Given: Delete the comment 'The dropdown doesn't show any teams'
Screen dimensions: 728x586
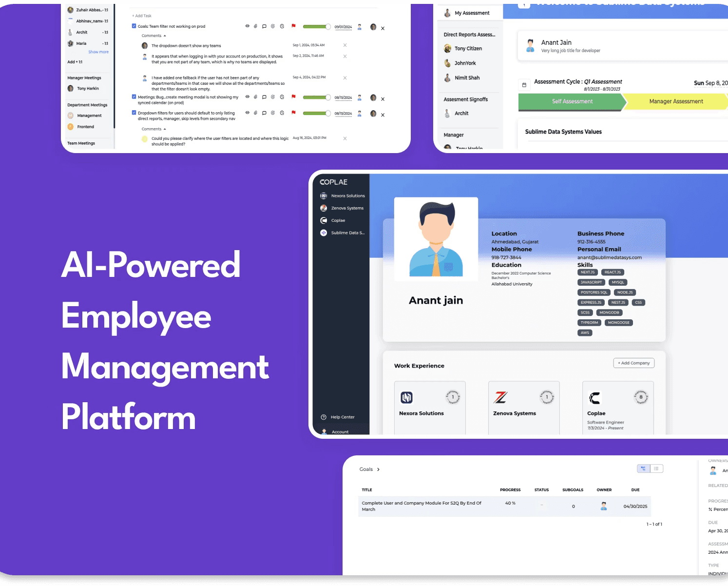Looking at the screenshot, I should click(x=345, y=45).
